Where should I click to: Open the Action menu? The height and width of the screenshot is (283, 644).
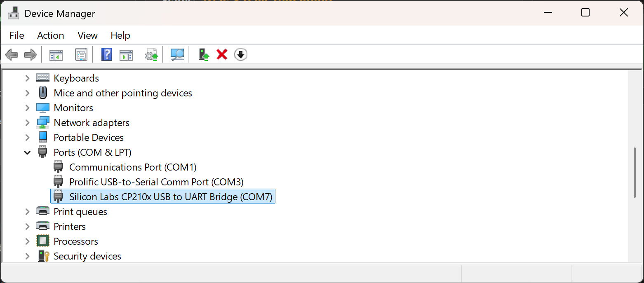point(50,35)
